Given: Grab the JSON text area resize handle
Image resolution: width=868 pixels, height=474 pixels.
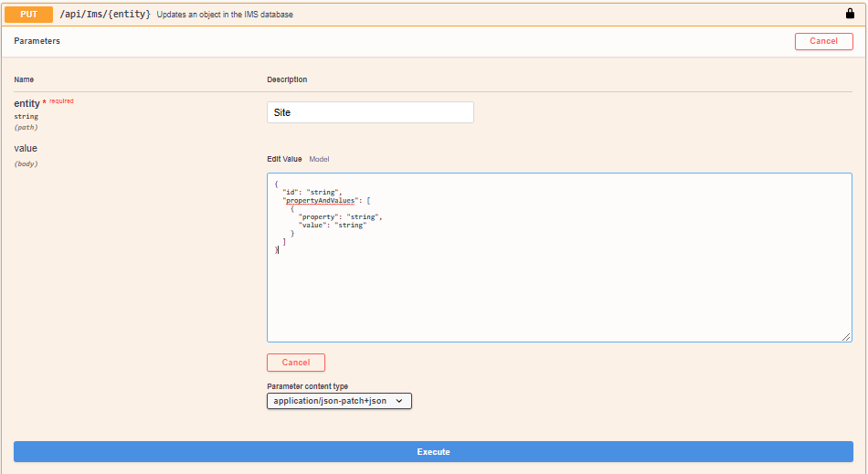Looking at the screenshot, I should click(x=846, y=337).
